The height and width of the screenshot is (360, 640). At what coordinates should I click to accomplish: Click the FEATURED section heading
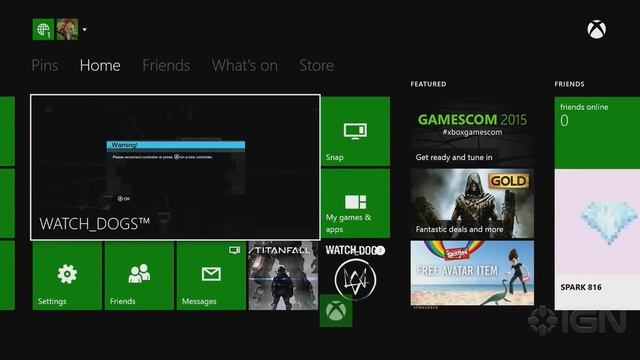[428, 84]
